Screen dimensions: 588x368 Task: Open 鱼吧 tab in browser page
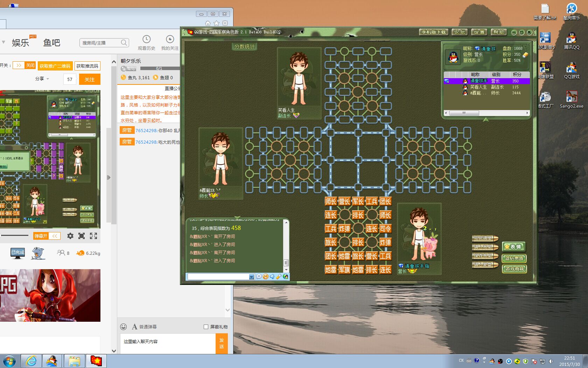pos(51,43)
